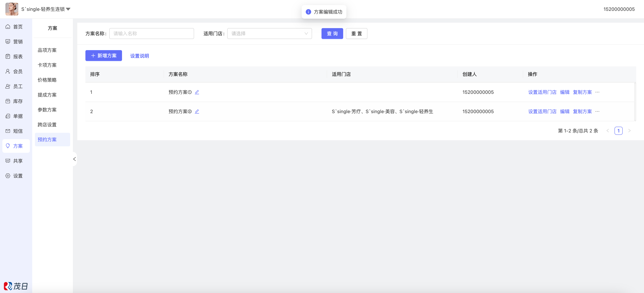Screen dimensions: 644x293
Task: Click the 茂日 logo at bottom
Action: (15, 286)
